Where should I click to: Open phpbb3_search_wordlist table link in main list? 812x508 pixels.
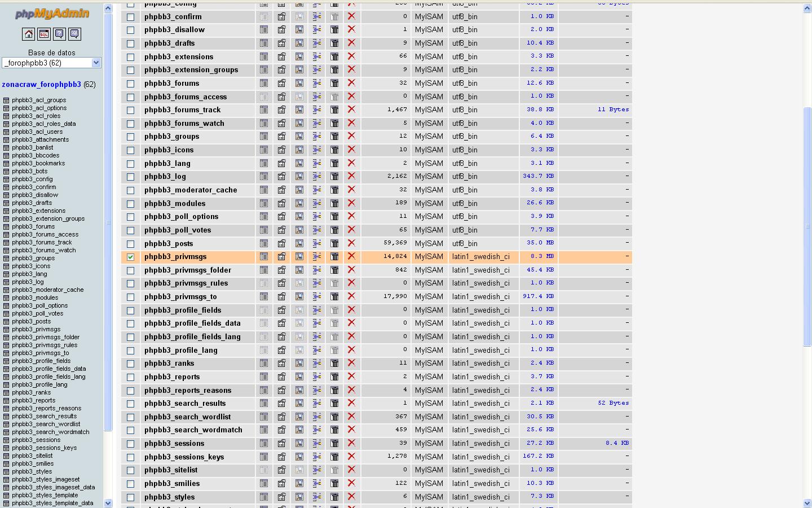[x=187, y=417]
